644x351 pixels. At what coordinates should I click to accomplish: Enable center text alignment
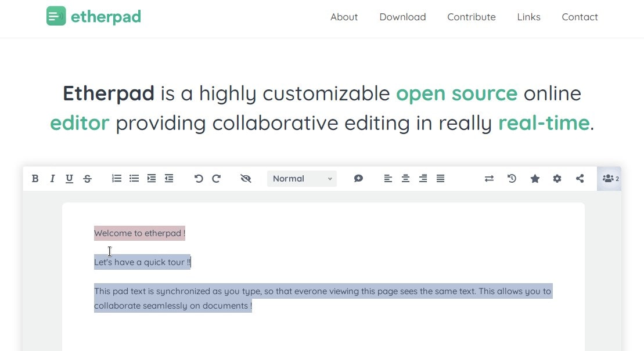click(405, 178)
